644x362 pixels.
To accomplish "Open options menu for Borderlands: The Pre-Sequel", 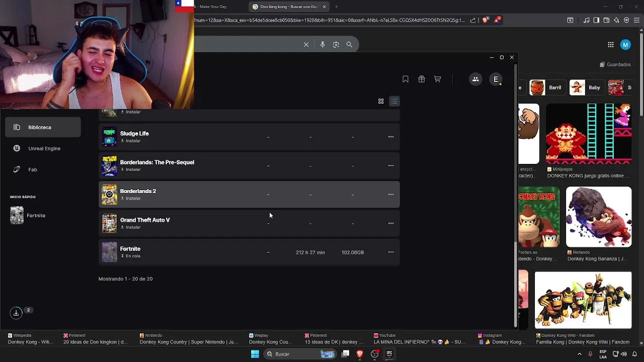I will pos(391,165).
